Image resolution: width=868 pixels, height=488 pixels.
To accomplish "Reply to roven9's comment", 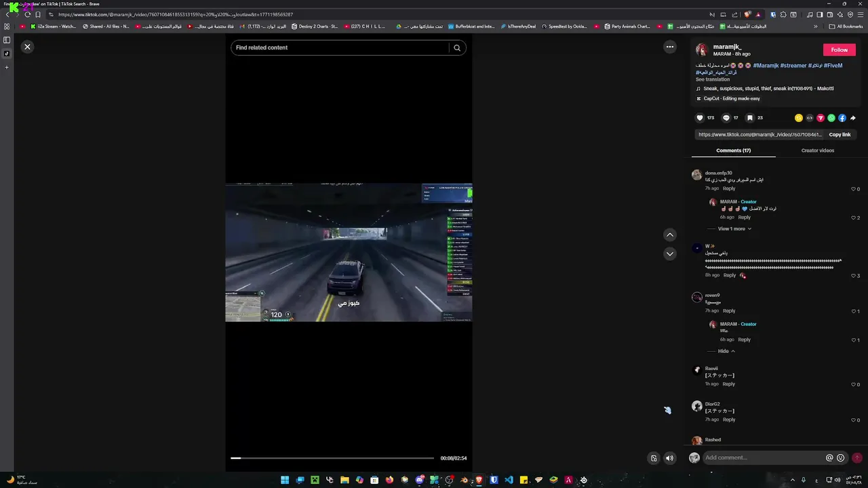I will click(729, 311).
